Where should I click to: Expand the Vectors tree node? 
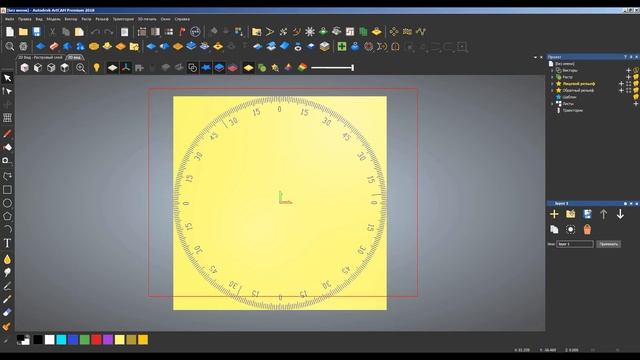[x=552, y=70]
